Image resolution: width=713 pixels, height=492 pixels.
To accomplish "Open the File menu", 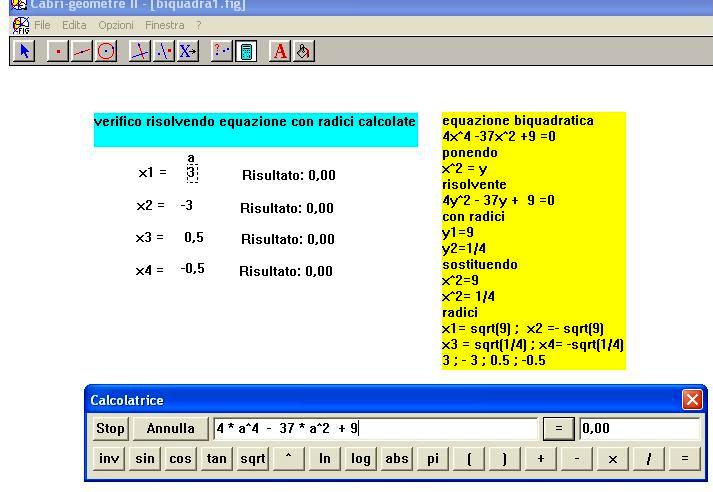I will pyautogui.click(x=42, y=25).
